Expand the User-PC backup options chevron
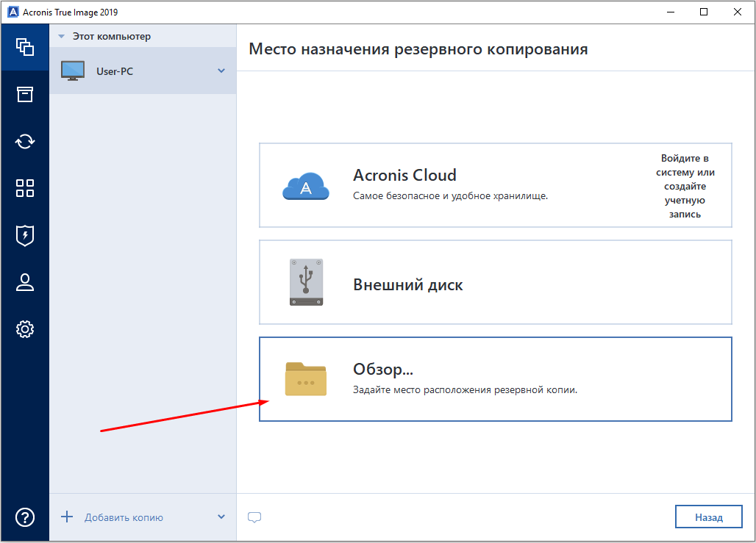 click(221, 71)
